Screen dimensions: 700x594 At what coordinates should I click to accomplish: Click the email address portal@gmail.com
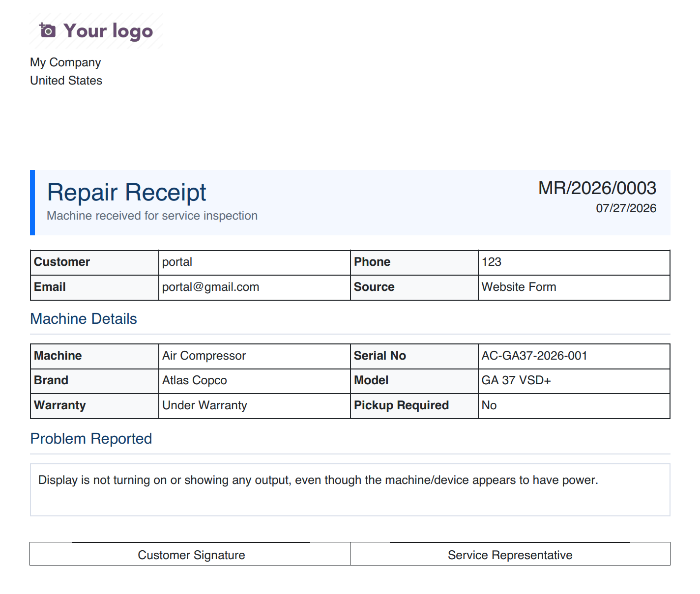210,287
